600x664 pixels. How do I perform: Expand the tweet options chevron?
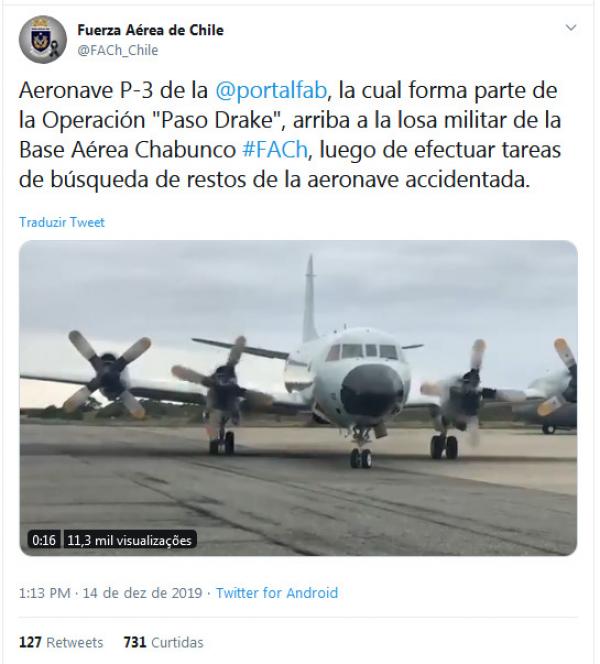(571, 28)
